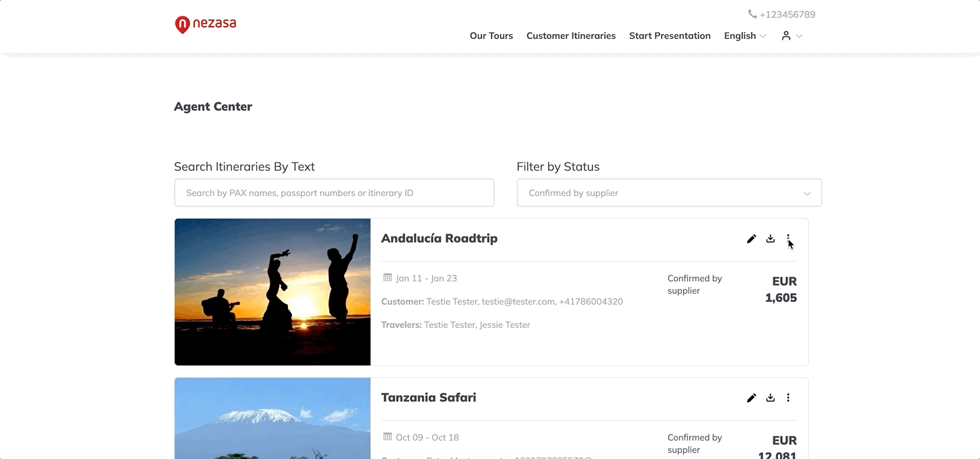980x459 pixels.
Task: Click the Agent Center heading
Action: pyautogui.click(x=213, y=107)
